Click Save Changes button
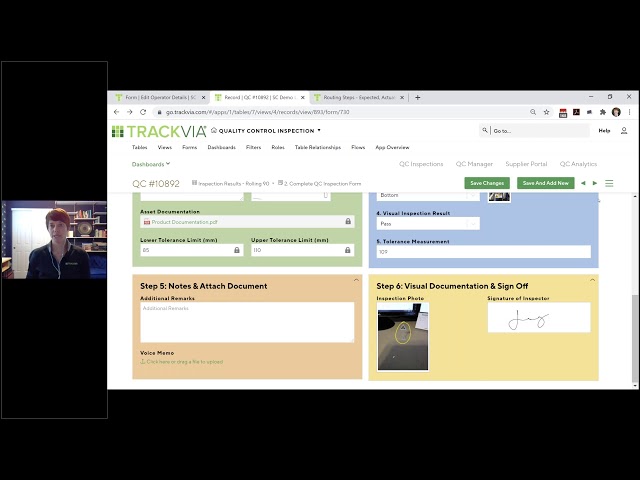This screenshot has height=480, width=640. tap(487, 183)
